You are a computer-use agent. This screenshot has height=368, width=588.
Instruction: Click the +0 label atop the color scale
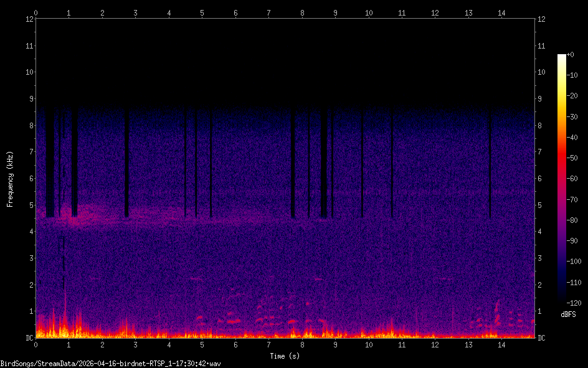pos(571,55)
